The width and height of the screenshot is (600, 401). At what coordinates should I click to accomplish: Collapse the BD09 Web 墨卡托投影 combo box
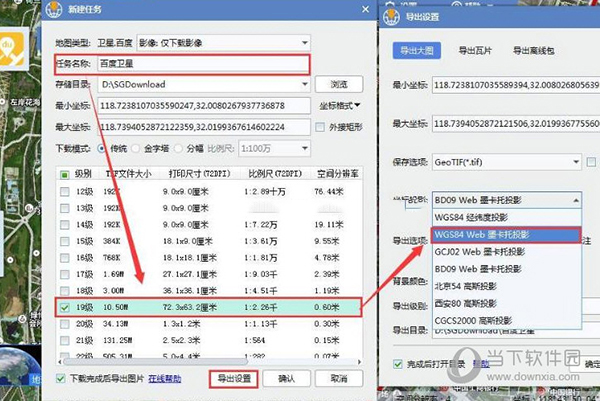(x=507, y=200)
